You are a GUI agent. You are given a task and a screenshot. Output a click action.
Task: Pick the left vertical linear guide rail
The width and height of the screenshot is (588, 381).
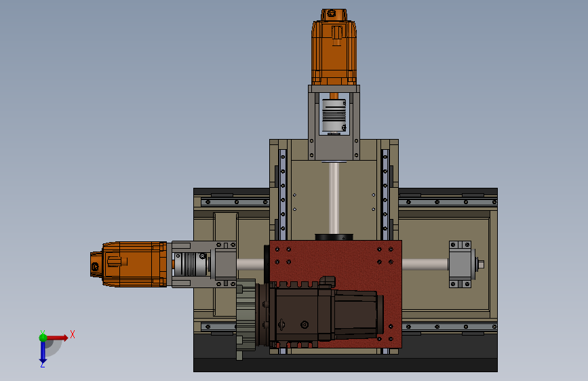283,195
